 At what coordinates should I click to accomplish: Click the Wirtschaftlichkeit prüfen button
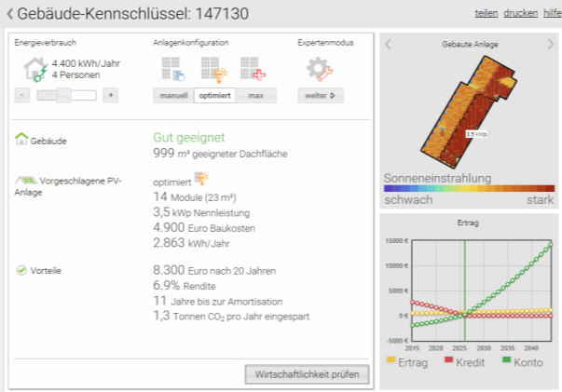click(307, 374)
